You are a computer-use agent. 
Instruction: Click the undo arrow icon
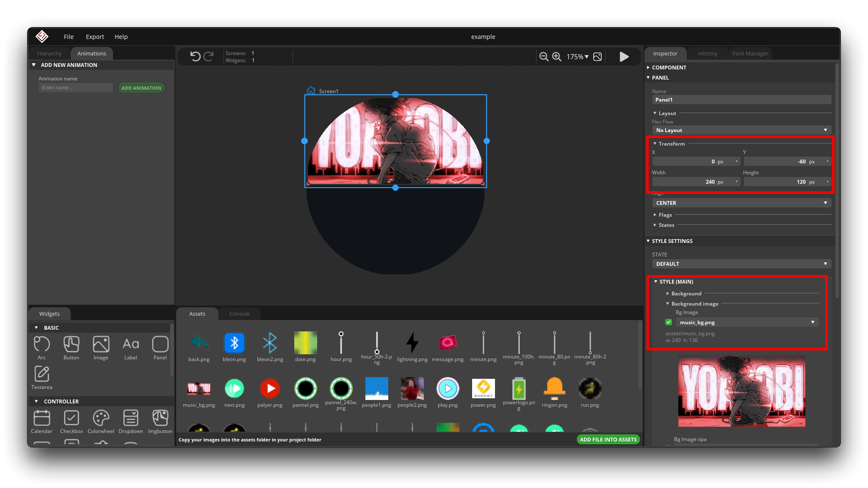tap(195, 56)
